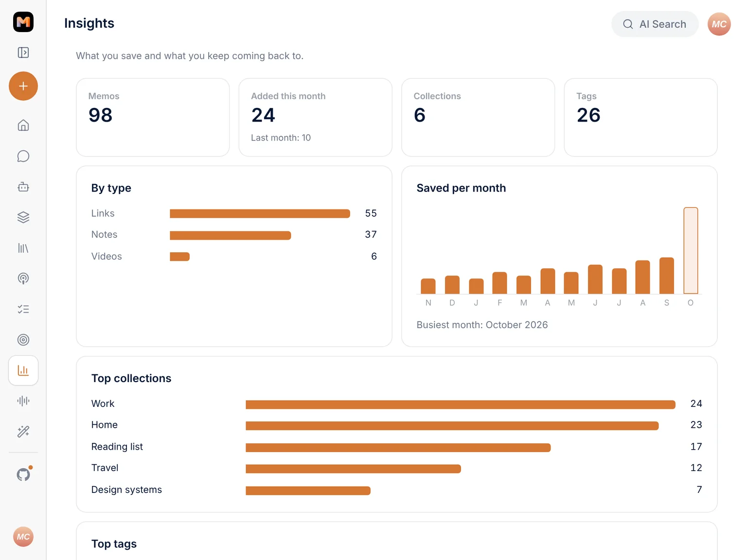Open the stacked layers icon
747x560 pixels.
click(23, 217)
